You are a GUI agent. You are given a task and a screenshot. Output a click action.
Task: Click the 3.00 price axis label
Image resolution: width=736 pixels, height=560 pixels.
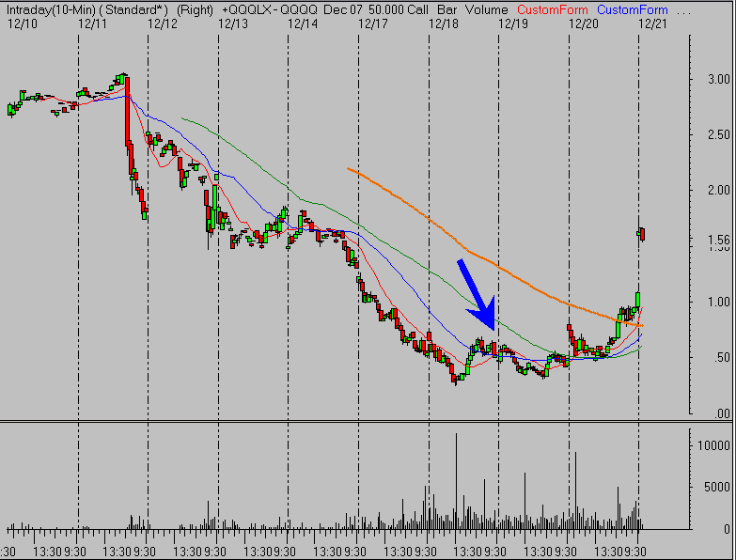(x=718, y=79)
